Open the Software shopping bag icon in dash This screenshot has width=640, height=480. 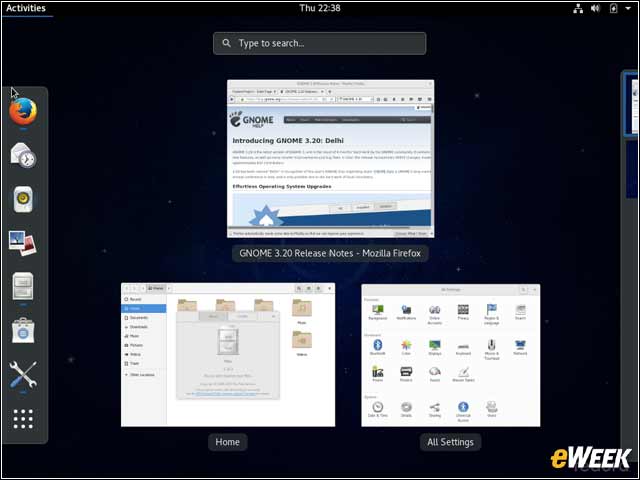[x=23, y=331]
